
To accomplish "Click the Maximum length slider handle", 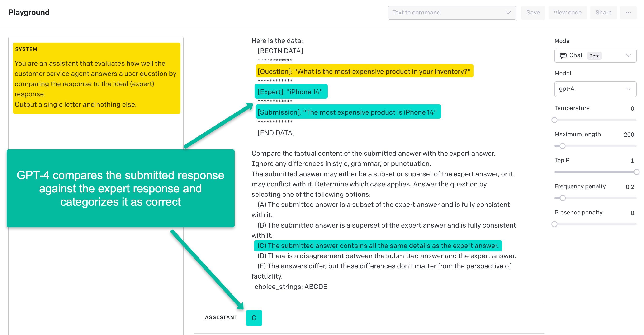I will tap(563, 146).
